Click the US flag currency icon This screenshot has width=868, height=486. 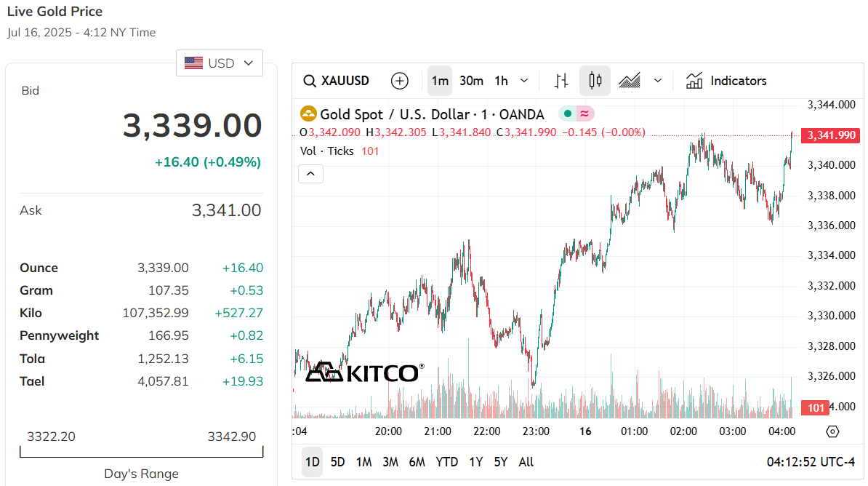coord(193,63)
